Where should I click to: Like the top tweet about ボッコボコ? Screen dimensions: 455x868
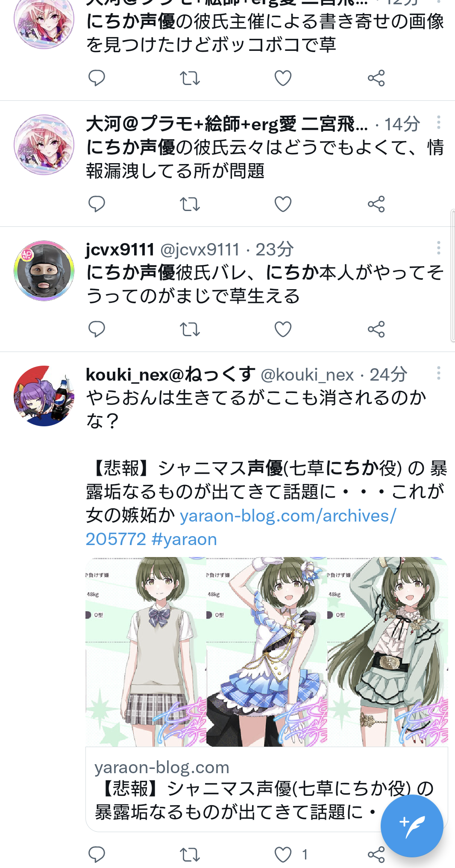[x=283, y=78]
